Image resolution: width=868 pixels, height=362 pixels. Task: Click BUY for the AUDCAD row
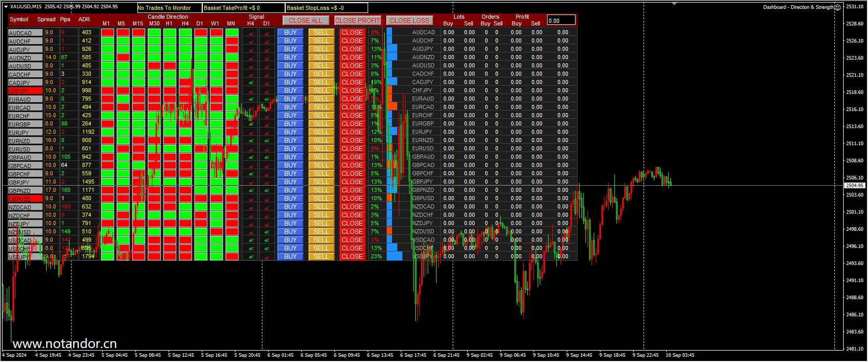pos(290,32)
